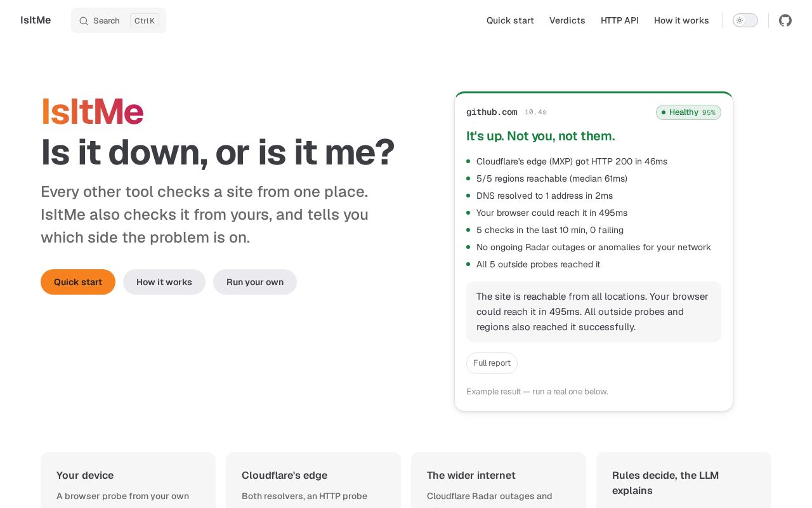This screenshot has width=812, height=508.
Task: Click the Every other tool checks tagline paragraph
Action: pos(205,215)
